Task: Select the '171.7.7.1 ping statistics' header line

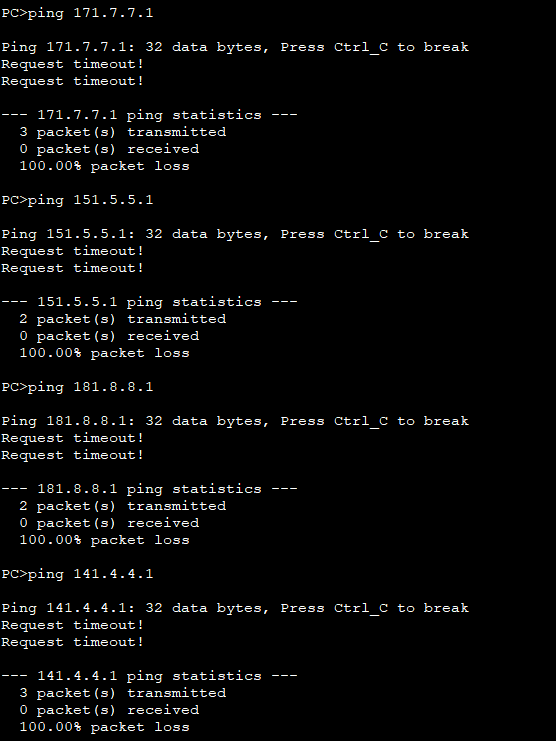Action: tap(149, 115)
